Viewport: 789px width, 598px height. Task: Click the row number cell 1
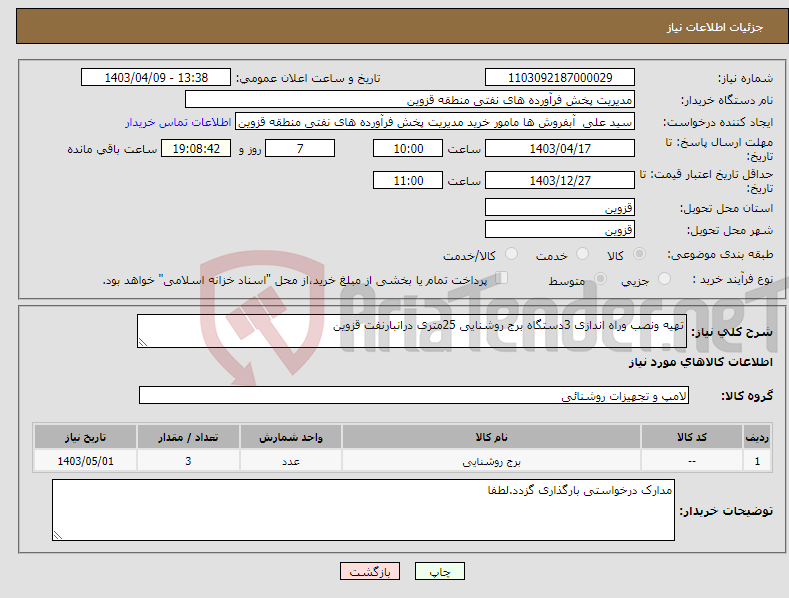point(757,461)
